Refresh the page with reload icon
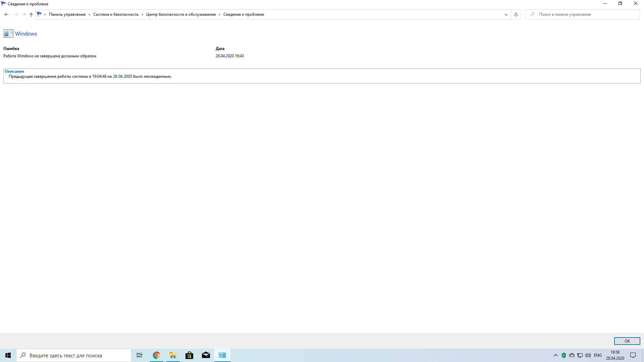Screen dimensions: 644x362 (x=516, y=14)
